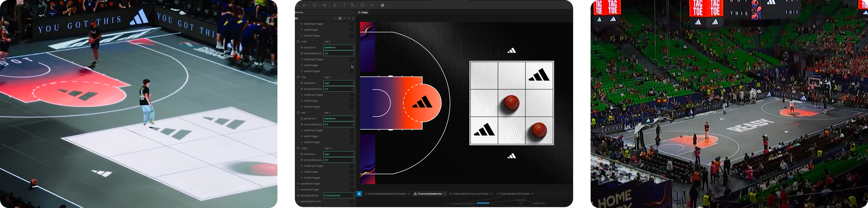This screenshot has height=208, width=868.
Task: Open the pieceEnum dropdown under logo
Action: click(x=339, y=83)
